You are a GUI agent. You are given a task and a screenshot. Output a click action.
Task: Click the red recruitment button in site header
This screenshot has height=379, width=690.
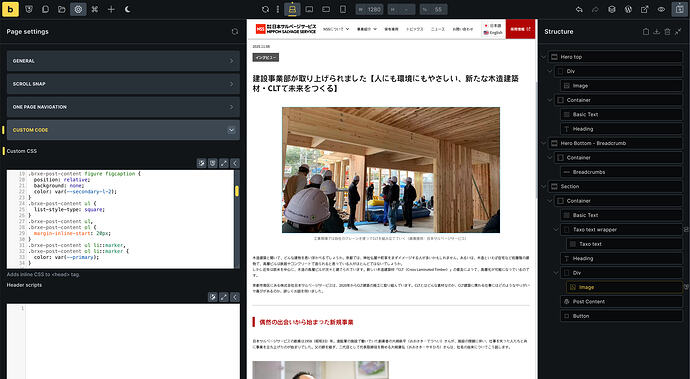pyautogui.click(x=520, y=29)
